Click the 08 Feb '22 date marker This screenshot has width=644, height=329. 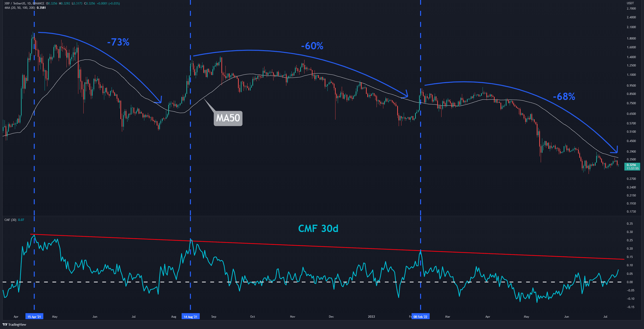tap(420, 317)
